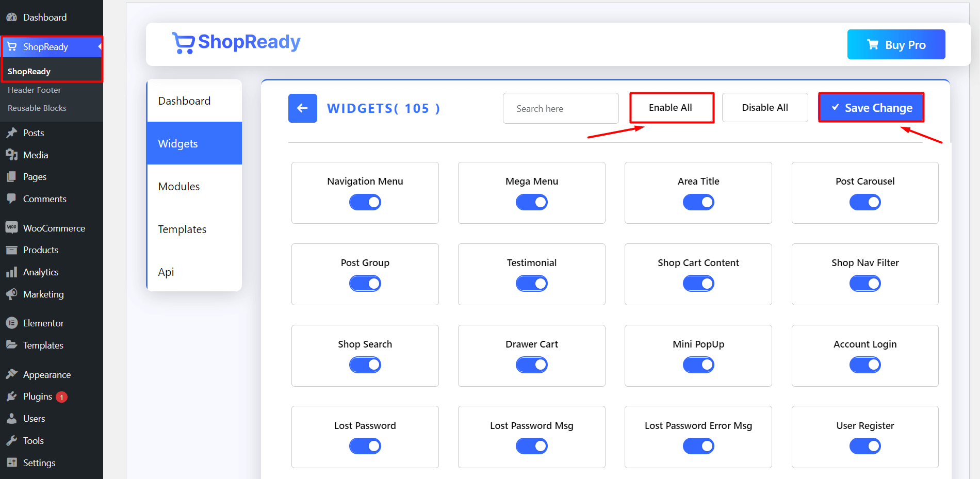Switch off the Shop Search widget
The image size is (980, 479).
[x=365, y=365]
